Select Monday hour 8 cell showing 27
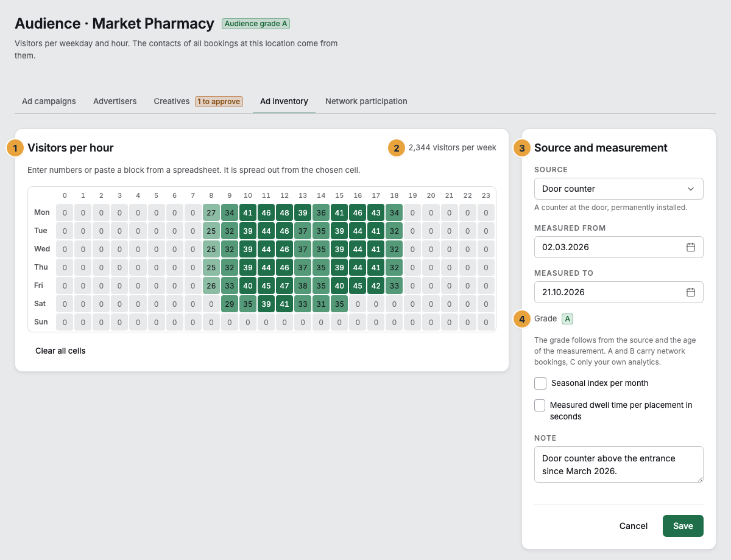This screenshot has width=731, height=560. click(x=211, y=213)
